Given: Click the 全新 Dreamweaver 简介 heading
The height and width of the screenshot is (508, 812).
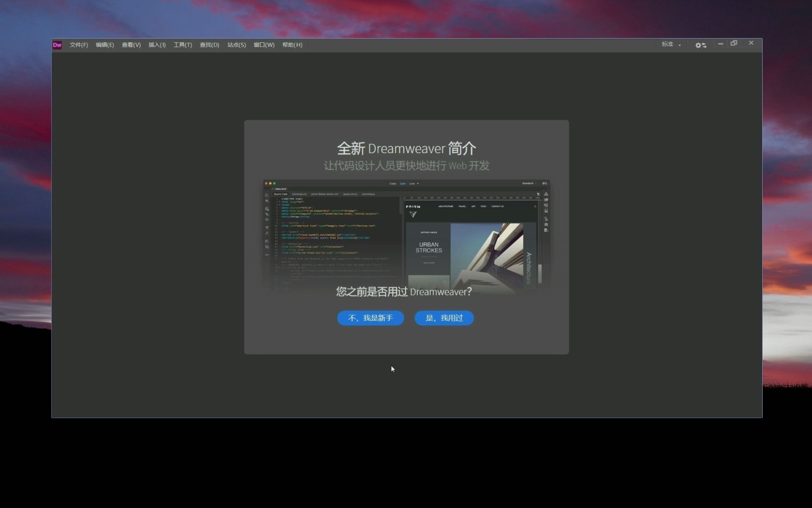Looking at the screenshot, I should point(406,149).
